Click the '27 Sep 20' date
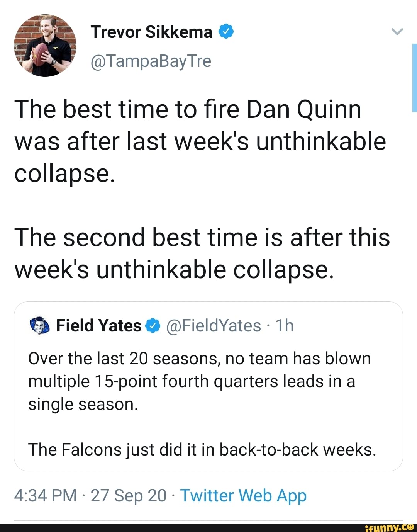417x532 pixels. (129, 495)
